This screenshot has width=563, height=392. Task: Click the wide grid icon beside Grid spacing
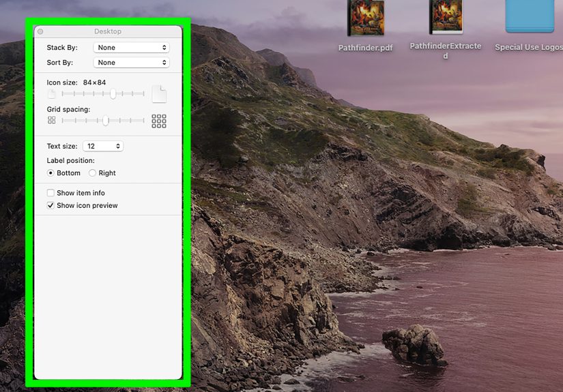[x=159, y=121]
